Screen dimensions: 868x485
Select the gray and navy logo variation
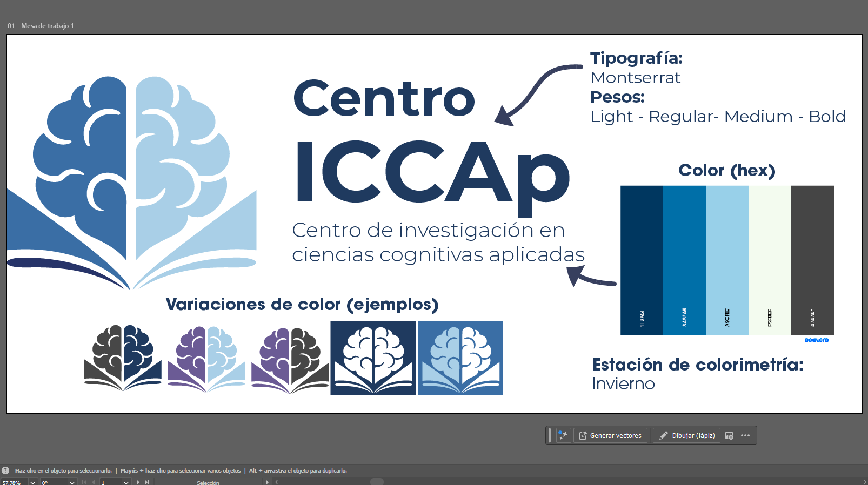pos(123,358)
